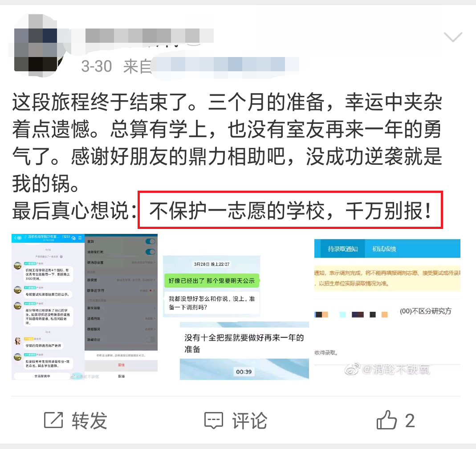Switch to the 待录取通知 tab
The image size is (476, 449).
tap(342, 249)
